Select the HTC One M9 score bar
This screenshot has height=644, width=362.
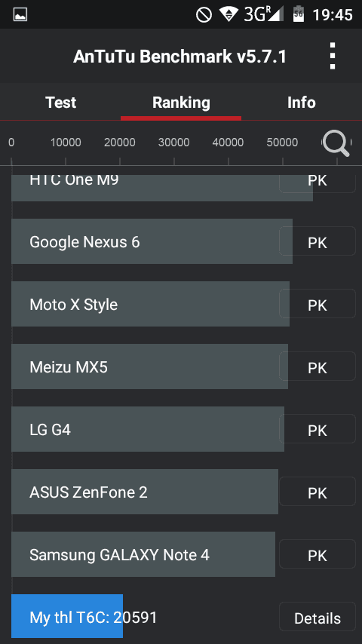pos(162,188)
